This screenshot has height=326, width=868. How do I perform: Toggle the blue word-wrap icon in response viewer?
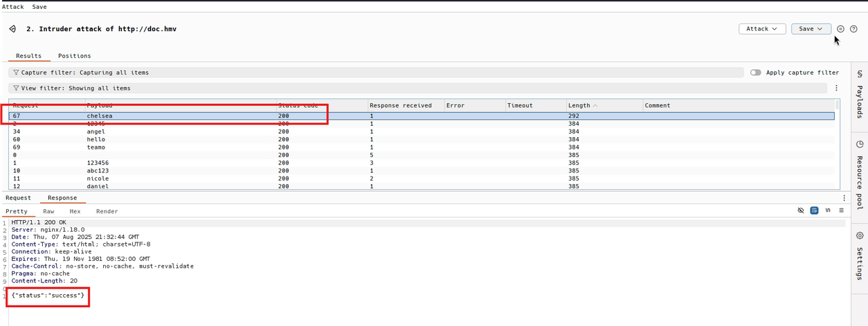coord(814,211)
